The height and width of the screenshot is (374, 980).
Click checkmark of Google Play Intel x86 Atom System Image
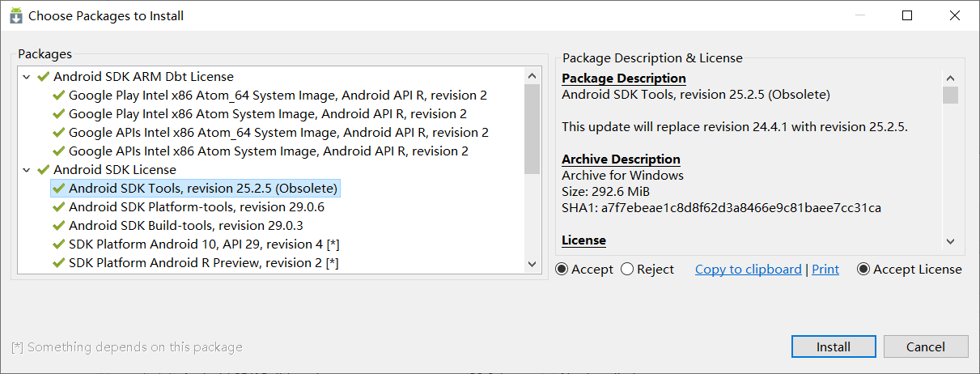tap(59, 114)
